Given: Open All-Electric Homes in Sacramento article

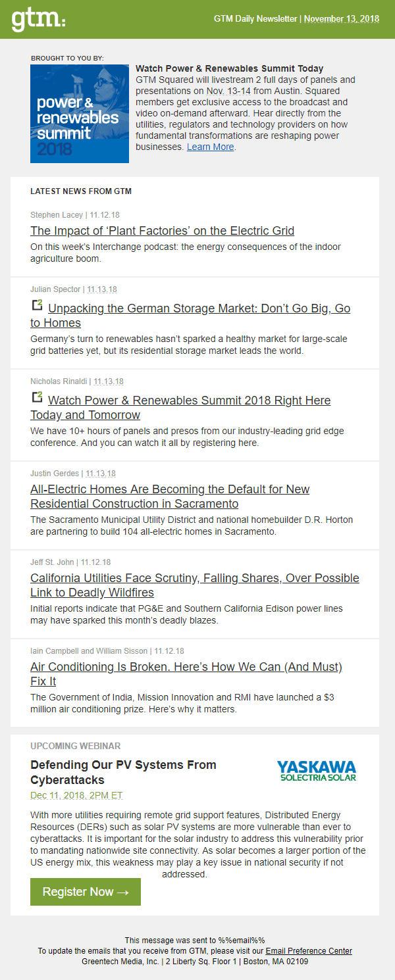Looking at the screenshot, I should point(170,497).
